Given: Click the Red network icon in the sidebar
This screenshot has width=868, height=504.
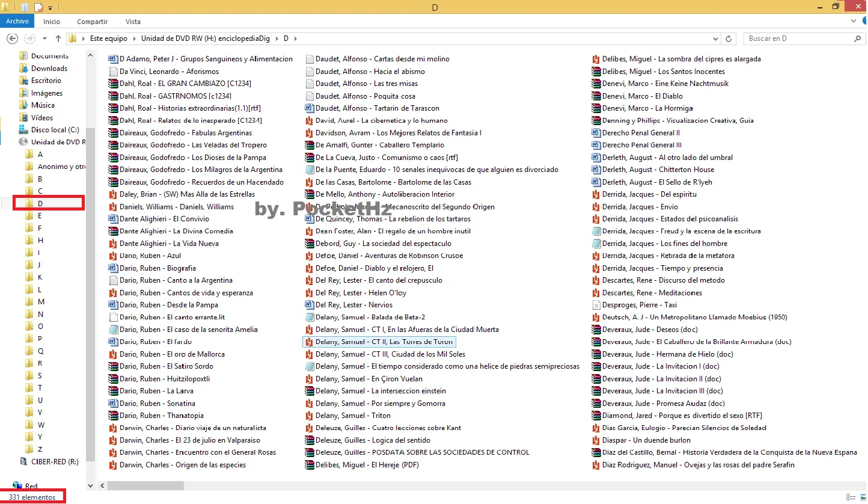Looking at the screenshot, I should tap(18, 486).
